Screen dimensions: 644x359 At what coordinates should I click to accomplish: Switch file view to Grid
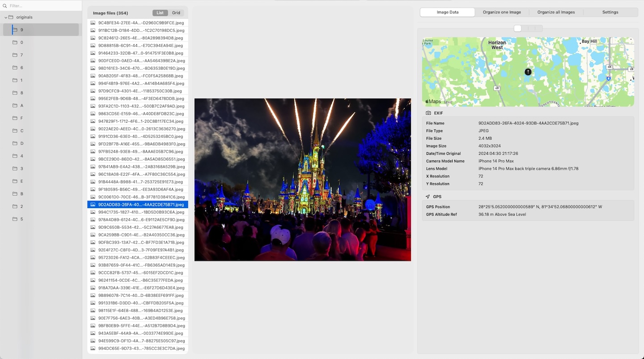point(176,13)
